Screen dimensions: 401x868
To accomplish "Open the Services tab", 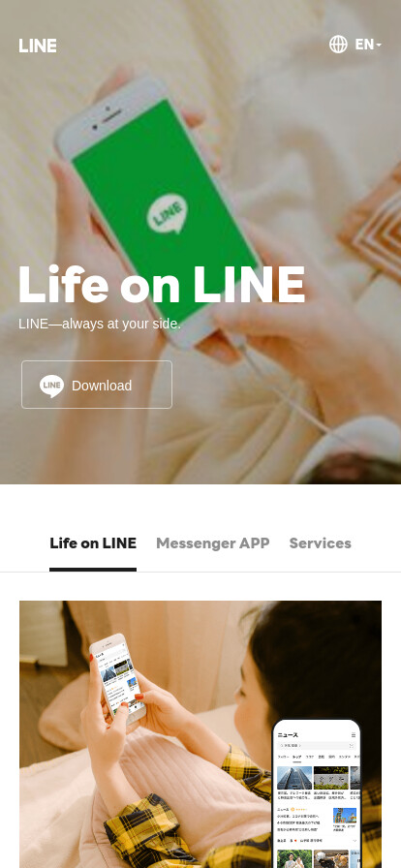I will (321, 543).
